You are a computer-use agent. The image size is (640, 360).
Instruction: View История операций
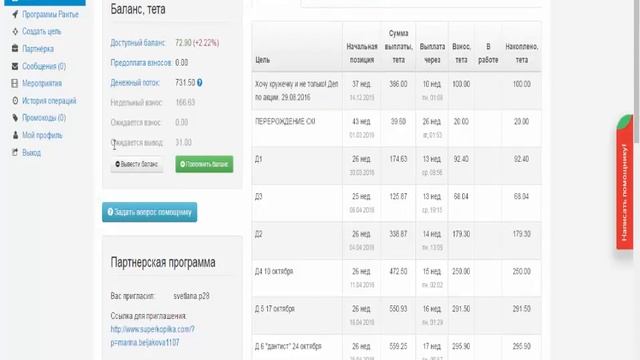[49, 100]
